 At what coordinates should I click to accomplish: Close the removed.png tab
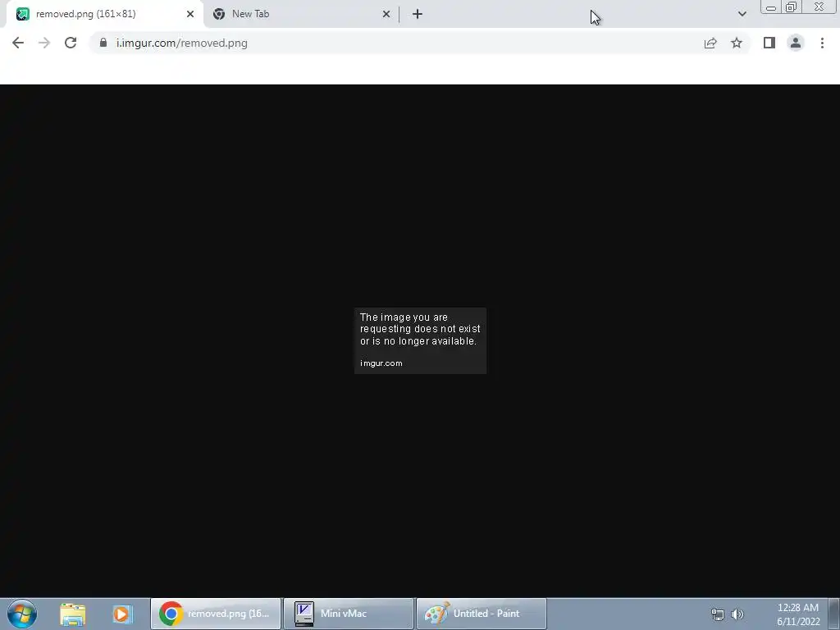[190, 14]
